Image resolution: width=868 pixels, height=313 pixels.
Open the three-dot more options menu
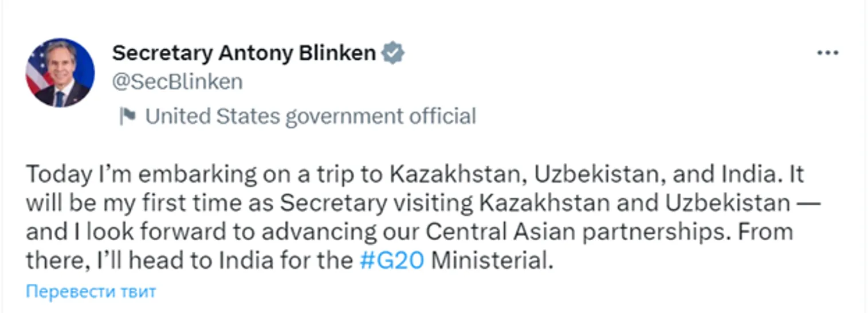click(x=827, y=53)
